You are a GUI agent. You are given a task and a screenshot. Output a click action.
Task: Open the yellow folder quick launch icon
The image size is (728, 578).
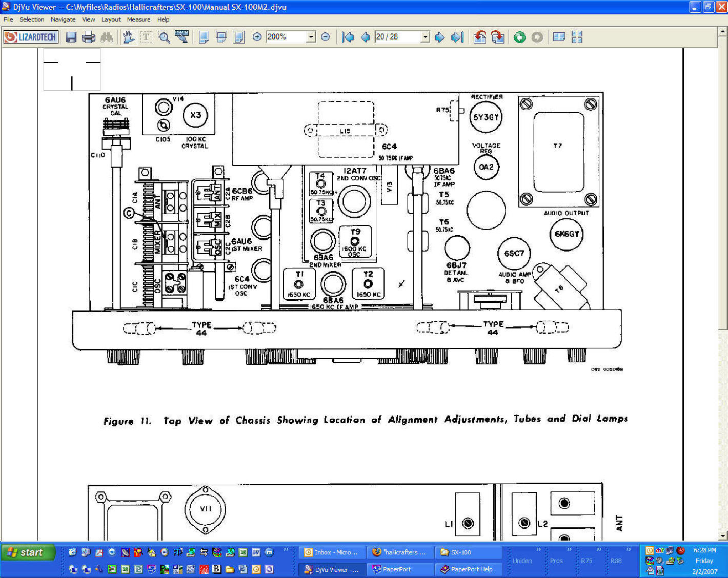pos(230,569)
